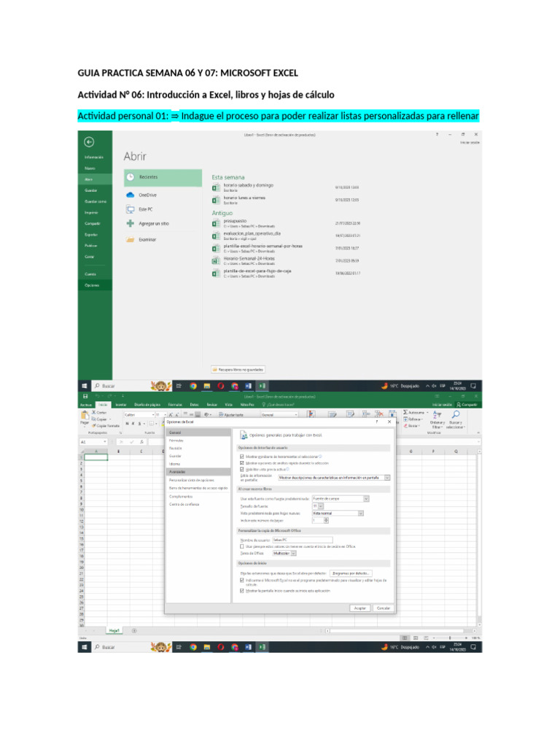The height and width of the screenshot is (747, 560).
Task: Select Guardar como in the backstage menu
Action: click(96, 201)
